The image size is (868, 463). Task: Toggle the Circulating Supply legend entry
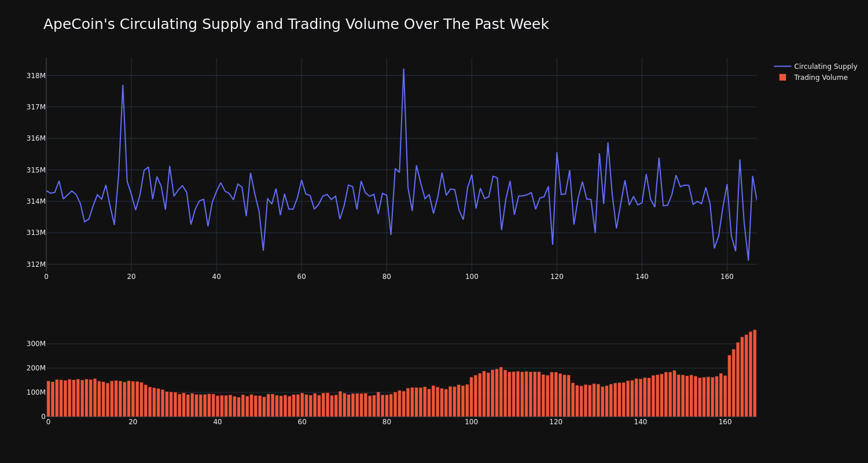click(x=816, y=67)
